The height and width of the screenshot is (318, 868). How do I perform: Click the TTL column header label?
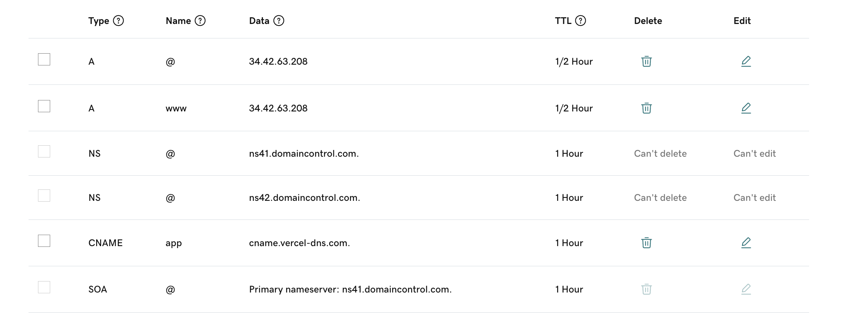point(563,21)
